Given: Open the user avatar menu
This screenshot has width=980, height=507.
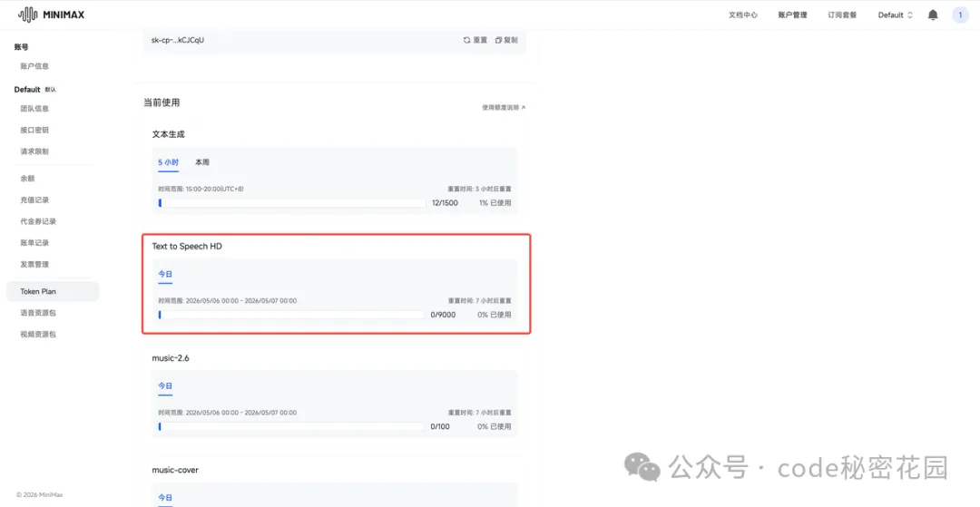Looking at the screenshot, I should point(960,15).
